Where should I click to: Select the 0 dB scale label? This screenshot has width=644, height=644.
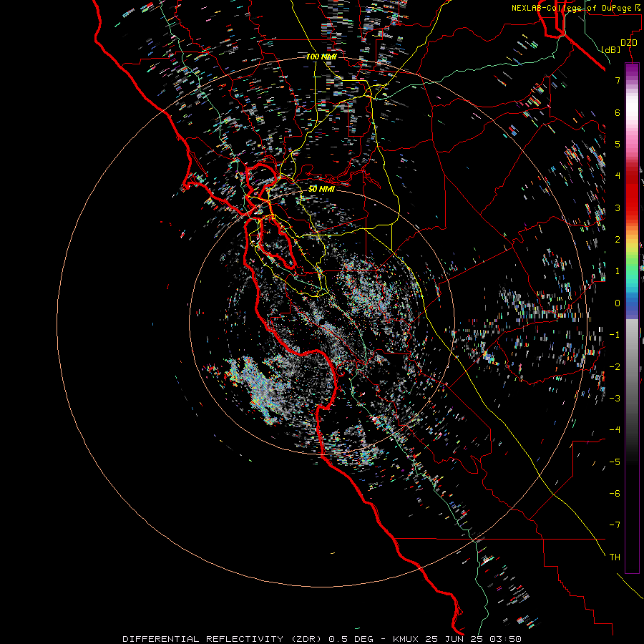(618, 303)
